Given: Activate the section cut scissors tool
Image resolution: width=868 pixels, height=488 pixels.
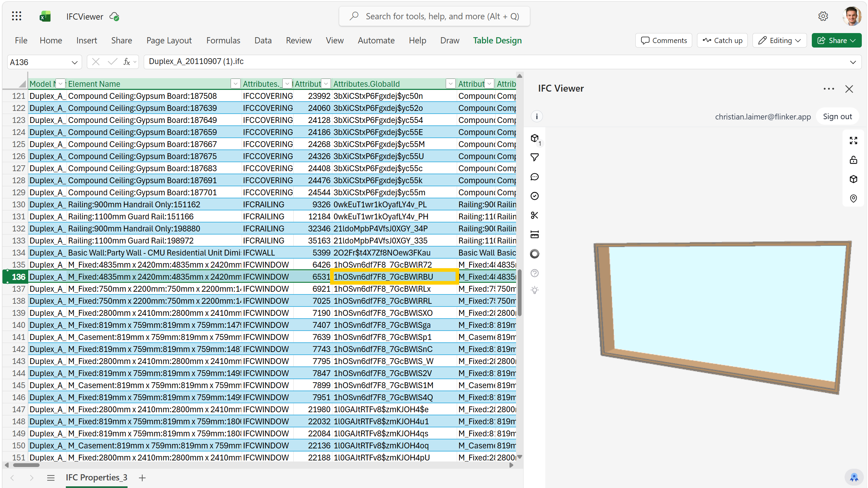Looking at the screenshot, I should click(535, 215).
